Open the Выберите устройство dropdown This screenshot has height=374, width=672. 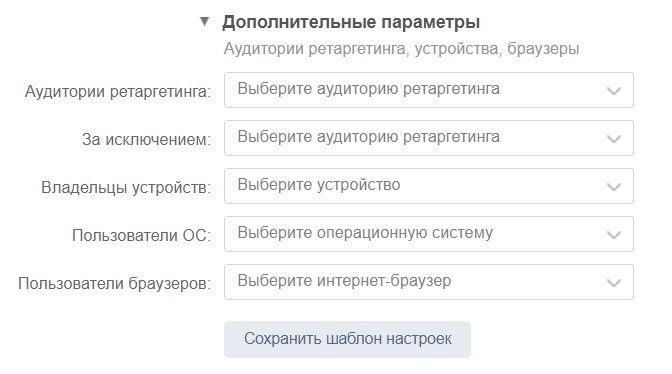click(429, 186)
